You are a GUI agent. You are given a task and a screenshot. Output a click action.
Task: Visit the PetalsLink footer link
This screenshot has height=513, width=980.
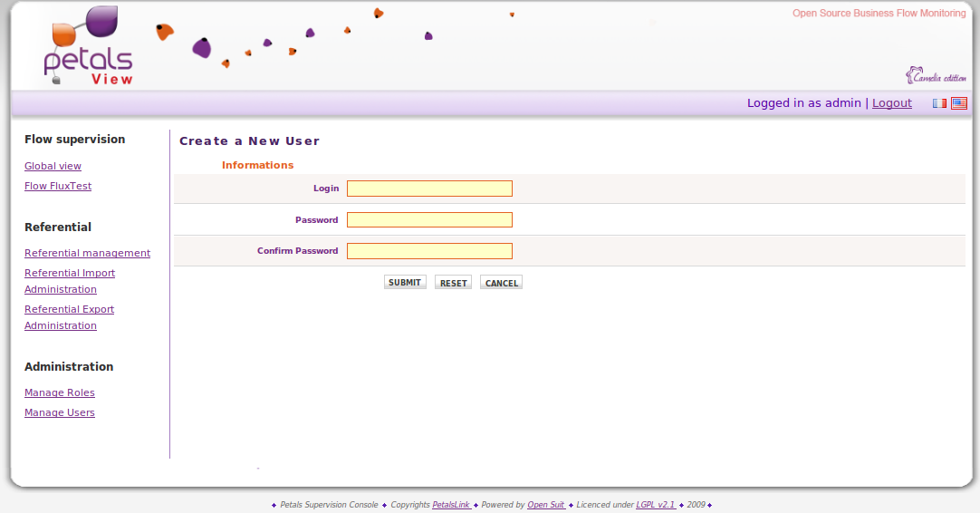(450, 505)
